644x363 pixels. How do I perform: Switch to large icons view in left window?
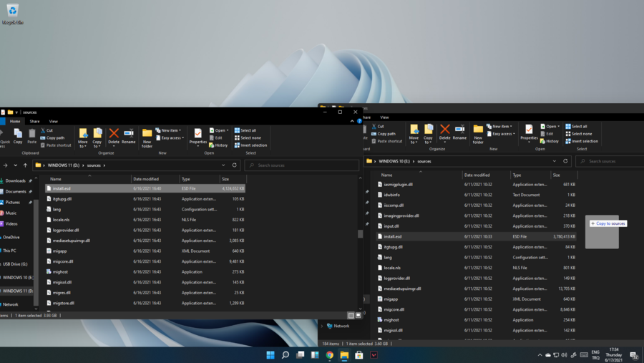tap(358, 315)
